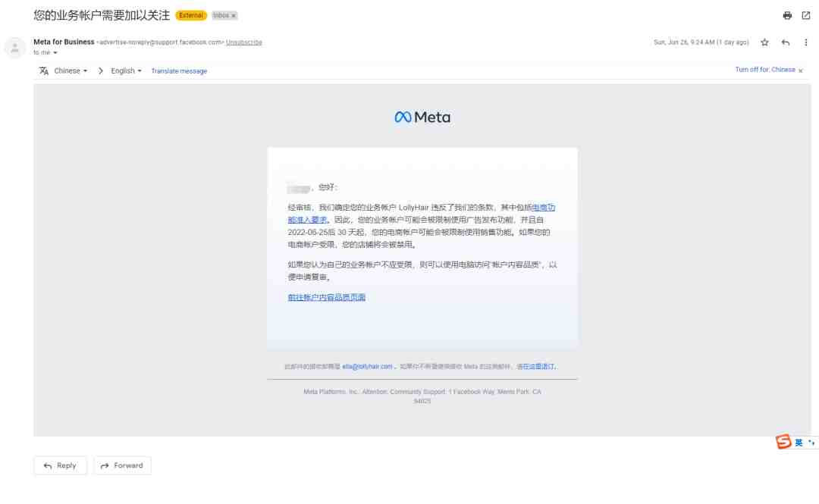
Task: Click the ella@lollyhair.com email link
Action: [367, 367]
